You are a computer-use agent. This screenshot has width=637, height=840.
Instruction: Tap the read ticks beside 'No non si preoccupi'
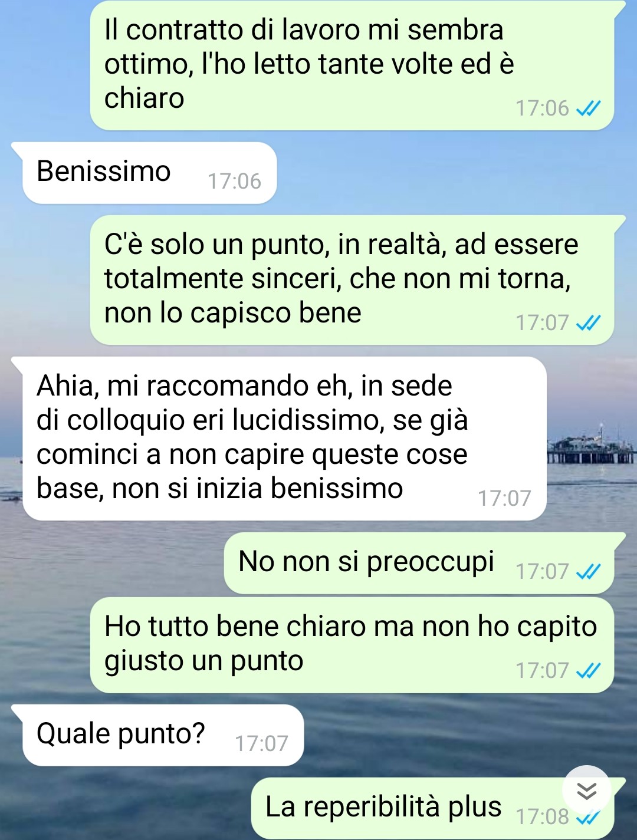(x=588, y=572)
